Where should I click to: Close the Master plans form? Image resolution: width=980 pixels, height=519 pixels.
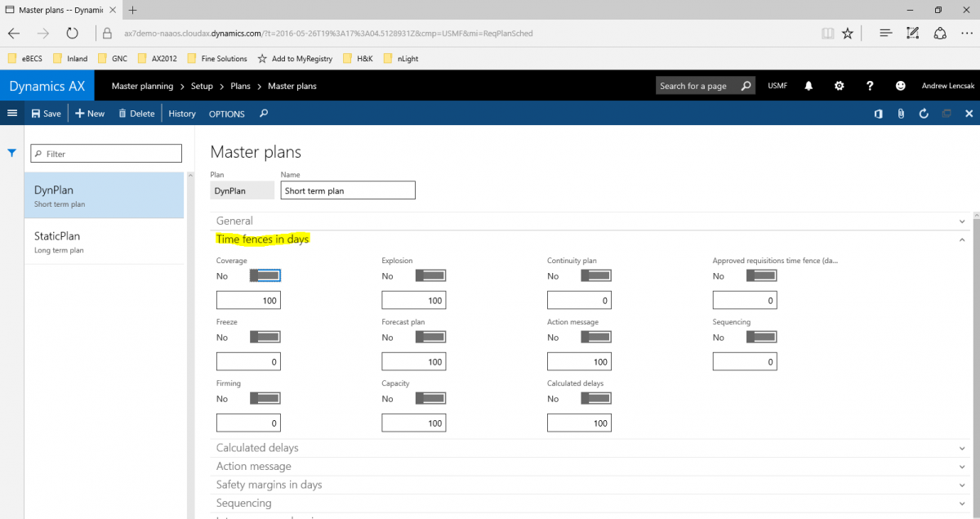tap(969, 114)
